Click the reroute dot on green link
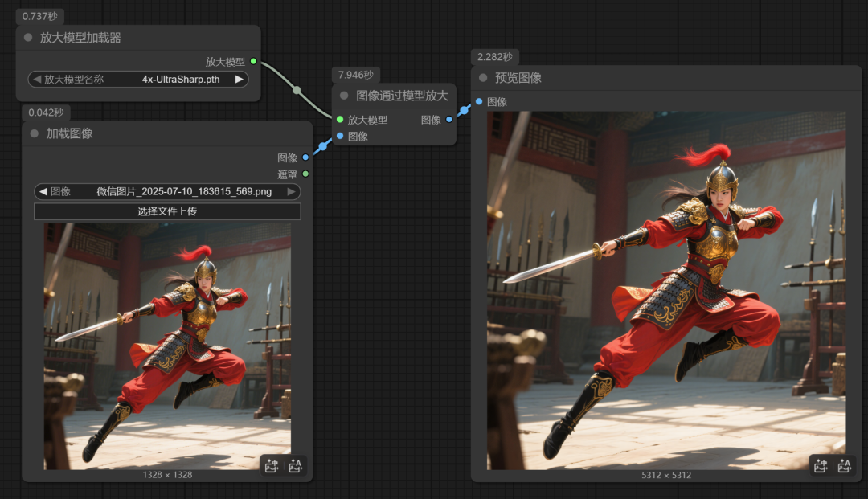The width and height of the screenshot is (868, 499). tap(297, 90)
